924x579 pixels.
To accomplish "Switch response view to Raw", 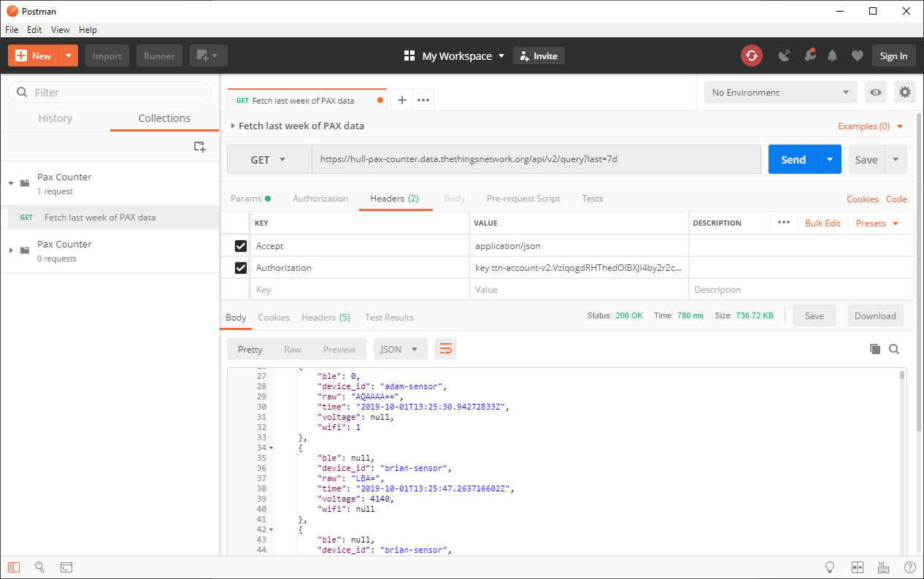I will point(293,349).
